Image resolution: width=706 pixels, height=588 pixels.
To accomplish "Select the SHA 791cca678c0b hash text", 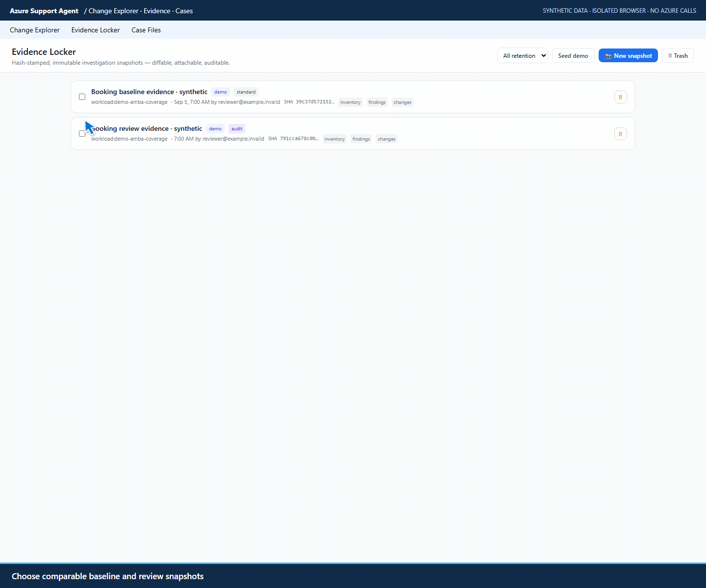I will pos(293,139).
